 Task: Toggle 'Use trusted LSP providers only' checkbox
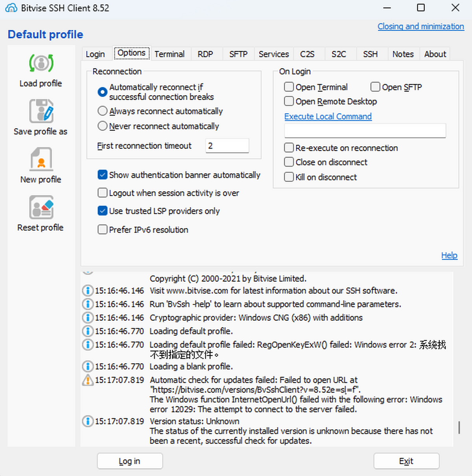click(102, 211)
